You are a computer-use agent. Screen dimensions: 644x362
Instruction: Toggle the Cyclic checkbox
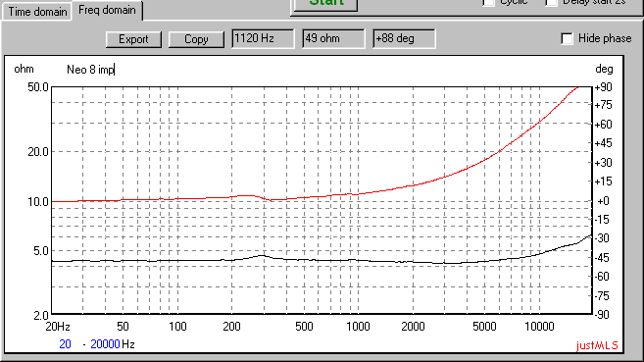point(488,3)
